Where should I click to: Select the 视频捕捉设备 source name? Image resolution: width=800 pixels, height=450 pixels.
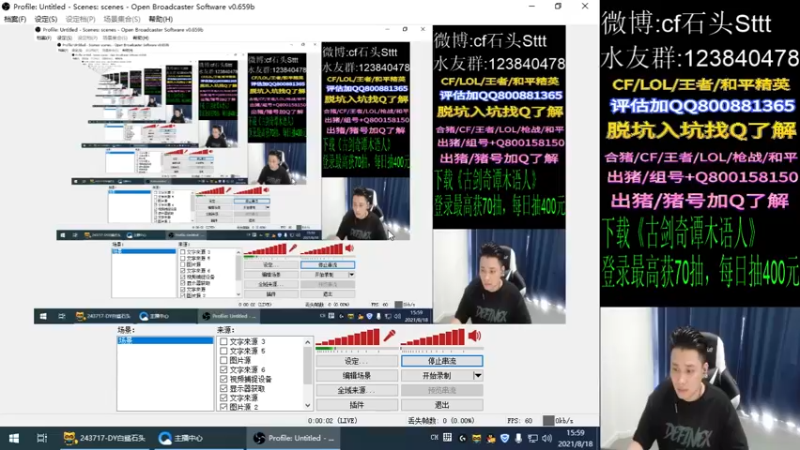pyautogui.click(x=251, y=379)
